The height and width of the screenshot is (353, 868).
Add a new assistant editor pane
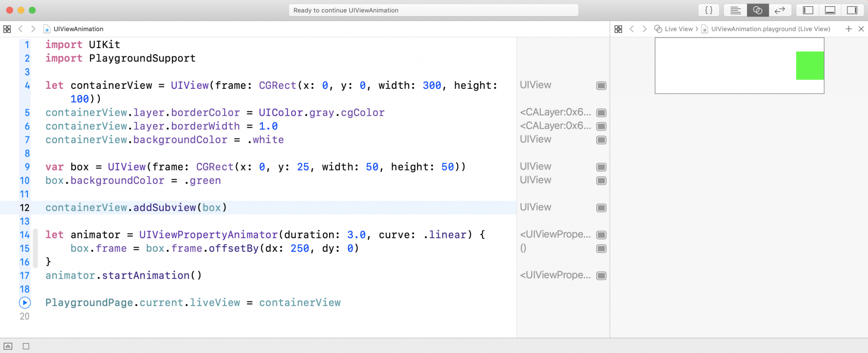point(848,29)
